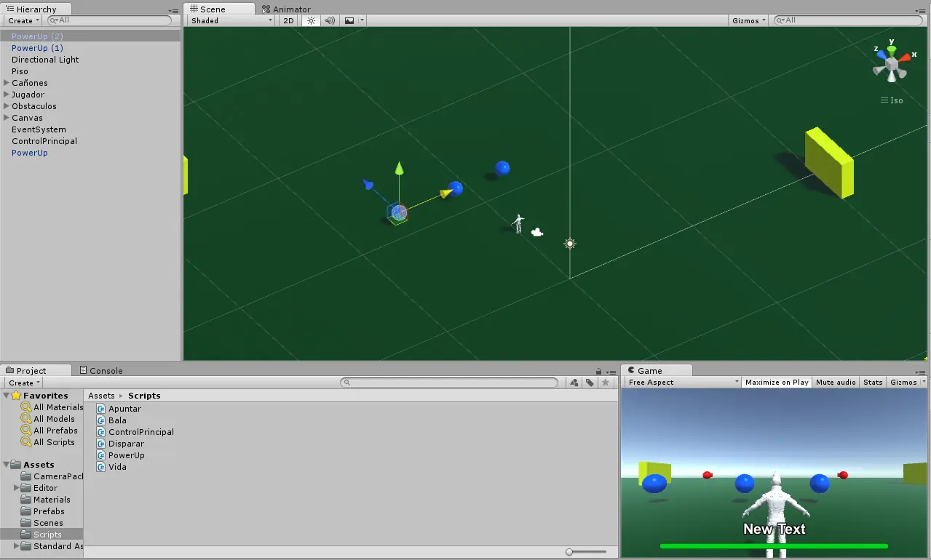This screenshot has width=931, height=560.
Task: Select the large yellow block obstacle
Action: tap(829, 163)
